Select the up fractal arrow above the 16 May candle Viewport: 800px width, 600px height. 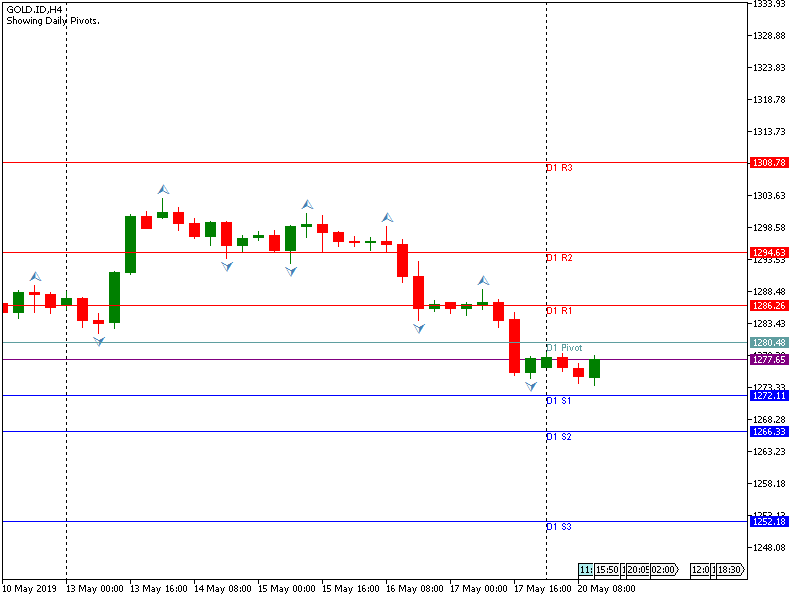387,217
